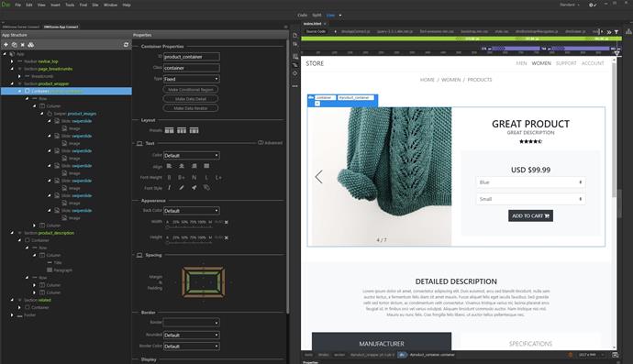Click the Make Conditional Region button
This screenshot has height=364, width=633.
pos(191,90)
